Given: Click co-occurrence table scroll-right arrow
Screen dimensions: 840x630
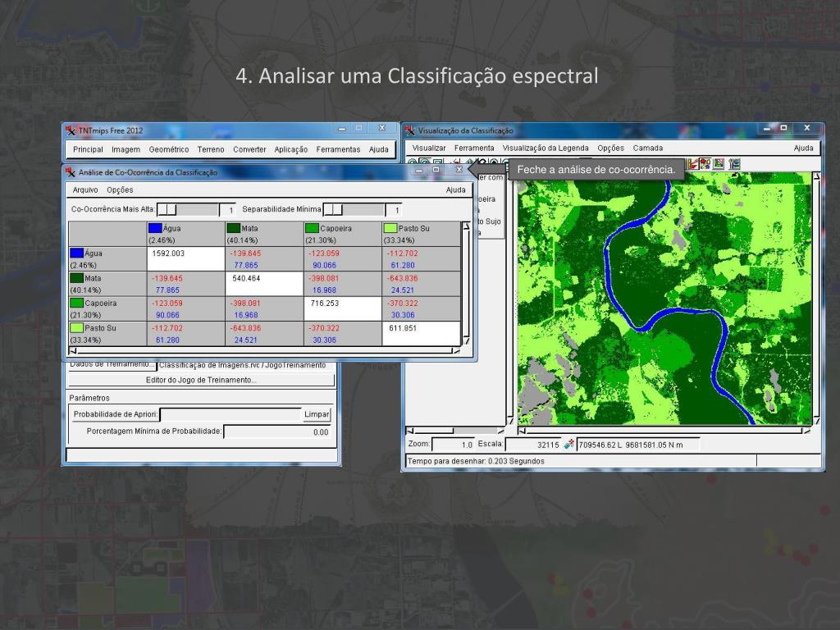Looking at the screenshot, I should point(456,351).
